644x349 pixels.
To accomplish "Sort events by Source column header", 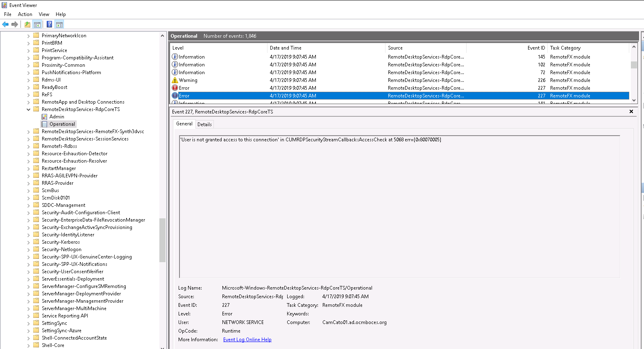I will point(426,48).
